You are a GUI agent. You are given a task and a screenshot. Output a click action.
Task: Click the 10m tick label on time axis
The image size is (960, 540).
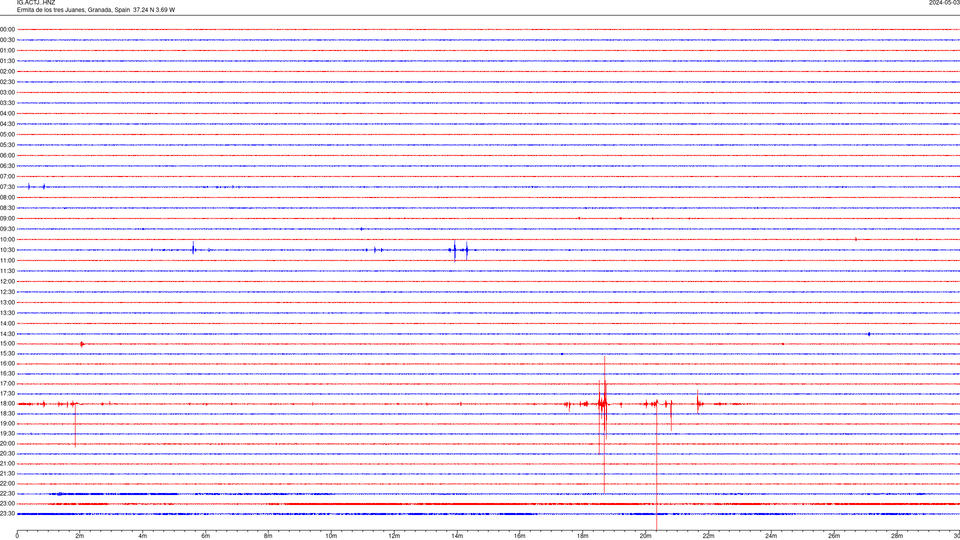pos(331,536)
